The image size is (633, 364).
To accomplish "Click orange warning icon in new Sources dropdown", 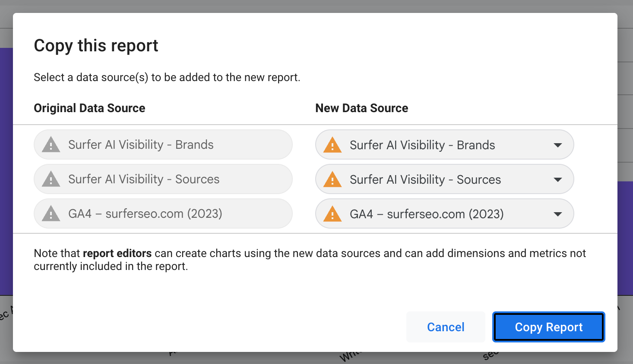I will pos(332,179).
